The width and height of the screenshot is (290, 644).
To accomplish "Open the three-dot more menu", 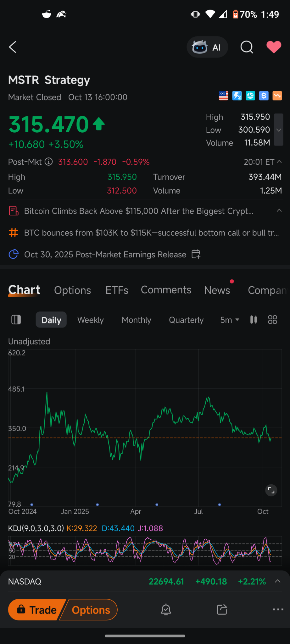I will 278,610.
